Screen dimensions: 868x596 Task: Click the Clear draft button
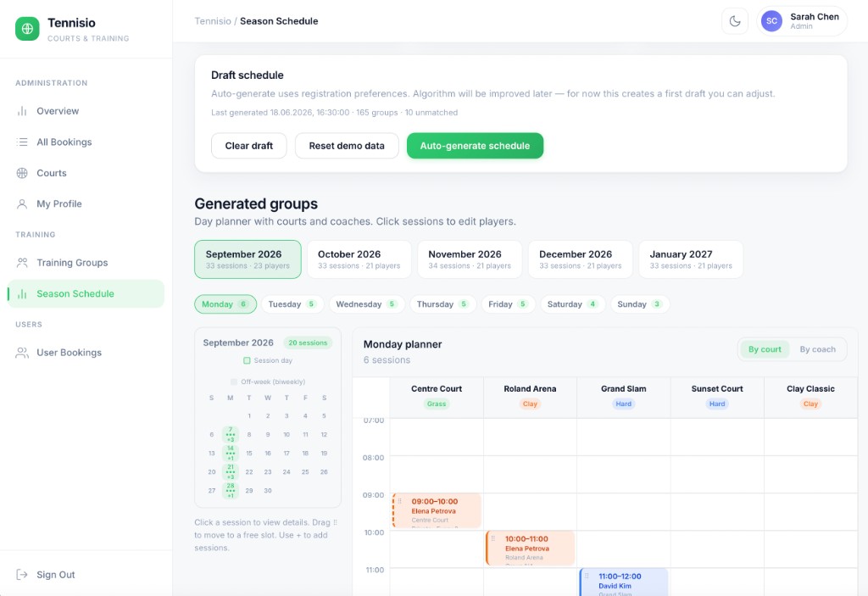[x=249, y=146]
